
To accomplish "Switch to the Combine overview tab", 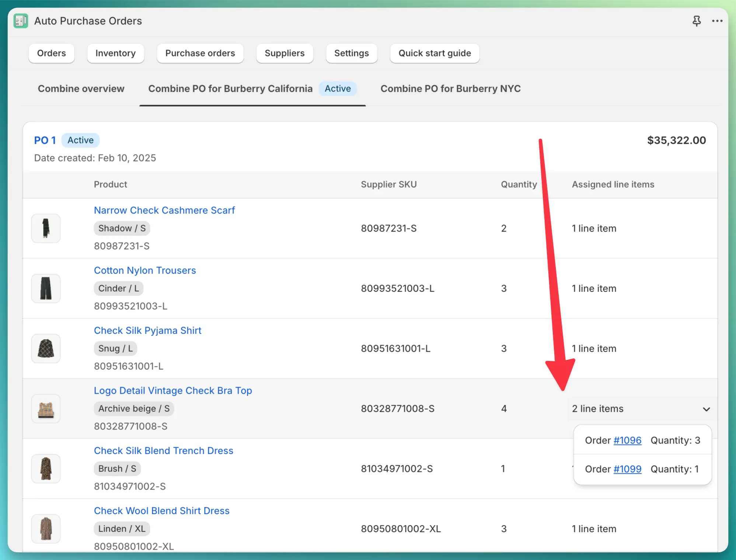I will point(81,89).
